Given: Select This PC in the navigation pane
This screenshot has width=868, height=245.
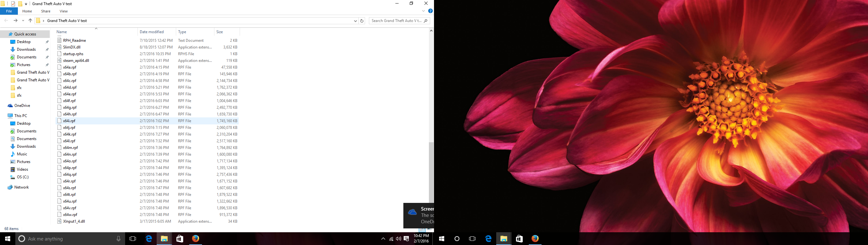Looking at the screenshot, I should pos(20,115).
